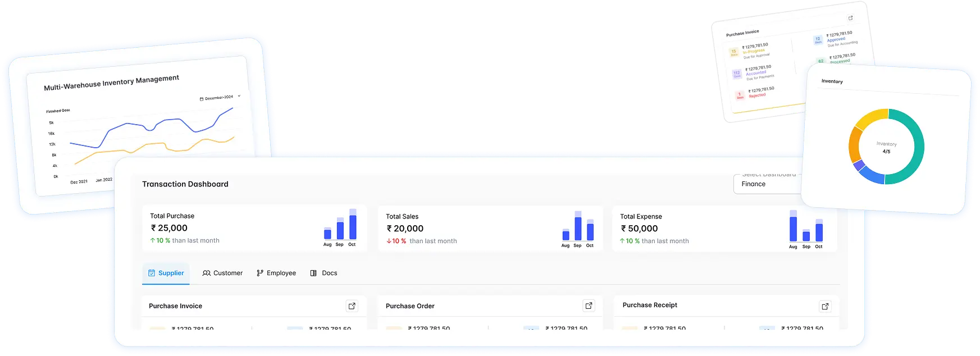This screenshot has height=356, width=980.
Task: Open the December-2024 month dropdown chevron
Action: click(239, 96)
